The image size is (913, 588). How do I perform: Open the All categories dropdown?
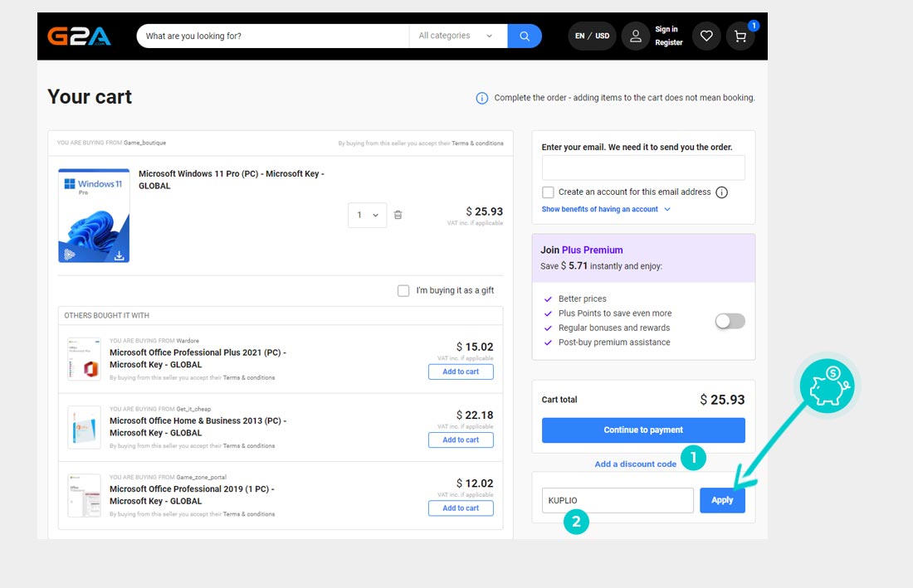click(456, 36)
